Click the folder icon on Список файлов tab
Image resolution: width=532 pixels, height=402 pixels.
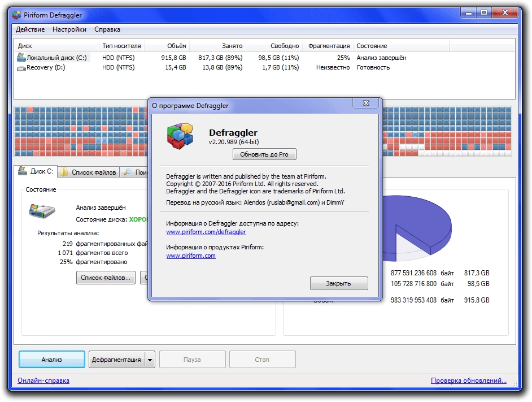tap(64, 172)
